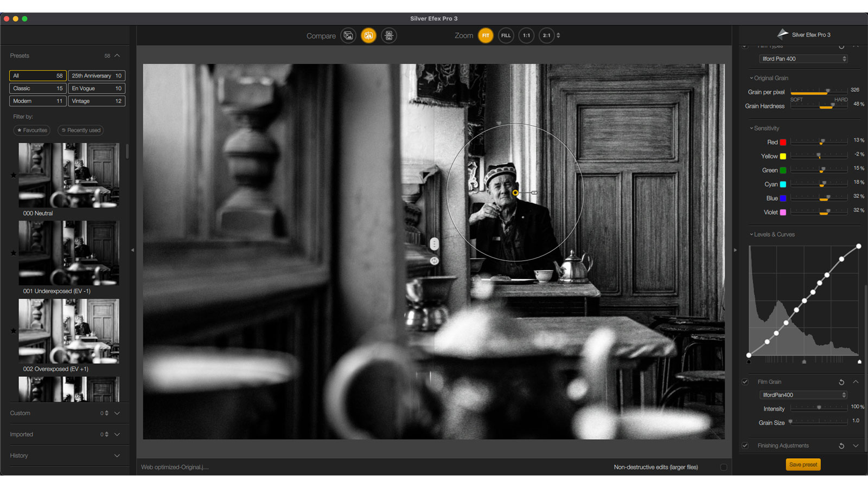Image resolution: width=868 pixels, height=488 pixels.
Task: Switch to side-by-side compare view icon
Action: 389,36
